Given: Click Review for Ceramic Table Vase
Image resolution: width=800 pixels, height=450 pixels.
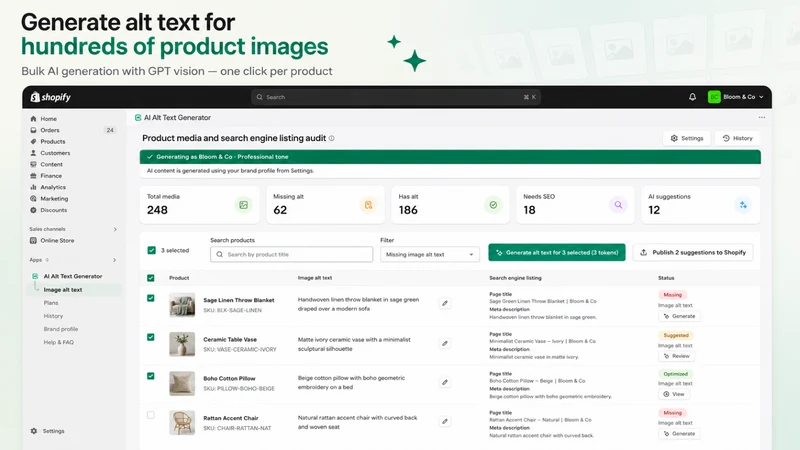Looking at the screenshot, I should pyautogui.click(x=676, y=356).
